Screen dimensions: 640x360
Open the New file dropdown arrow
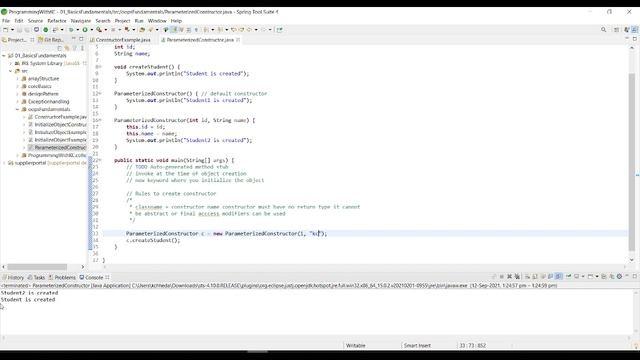point(12,29)
